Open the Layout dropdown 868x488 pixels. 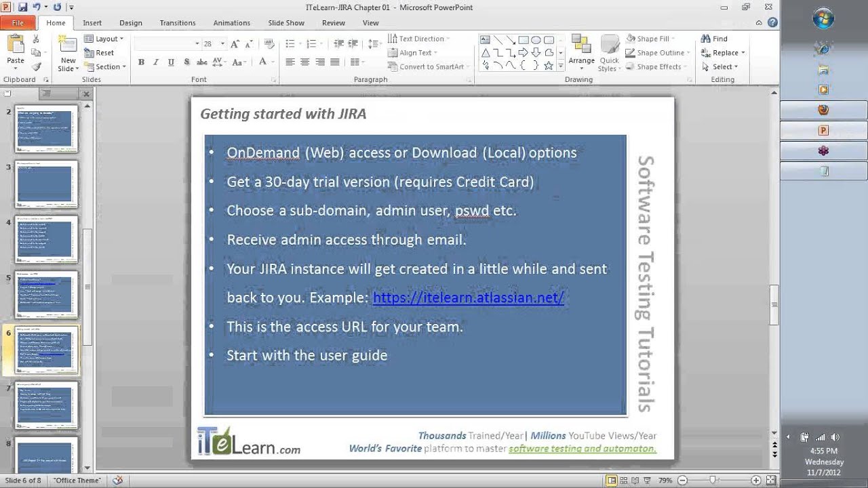coord(104,39)
